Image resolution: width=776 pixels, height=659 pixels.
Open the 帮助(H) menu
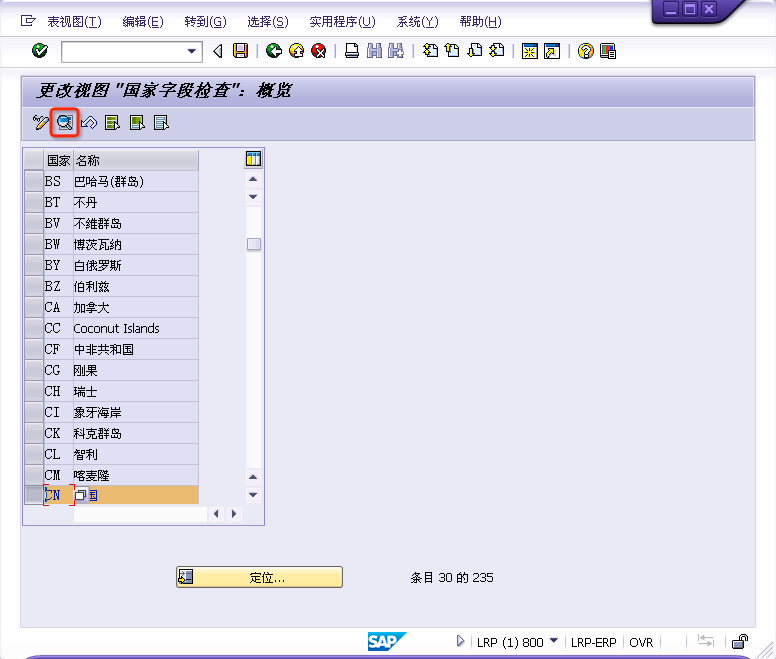481,22
